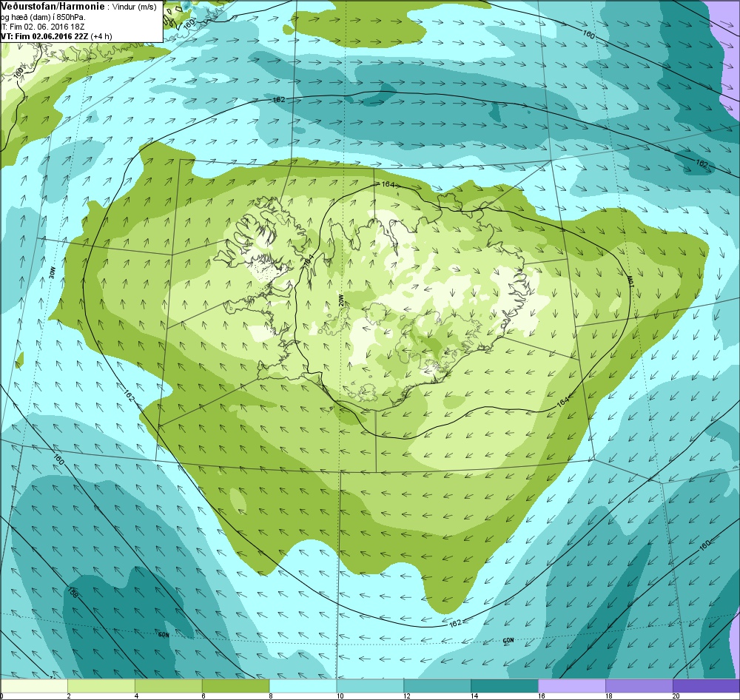Select the dark purple legend swatch above 20
Viewport: 740px width, 700px height.
coord(707,685)
